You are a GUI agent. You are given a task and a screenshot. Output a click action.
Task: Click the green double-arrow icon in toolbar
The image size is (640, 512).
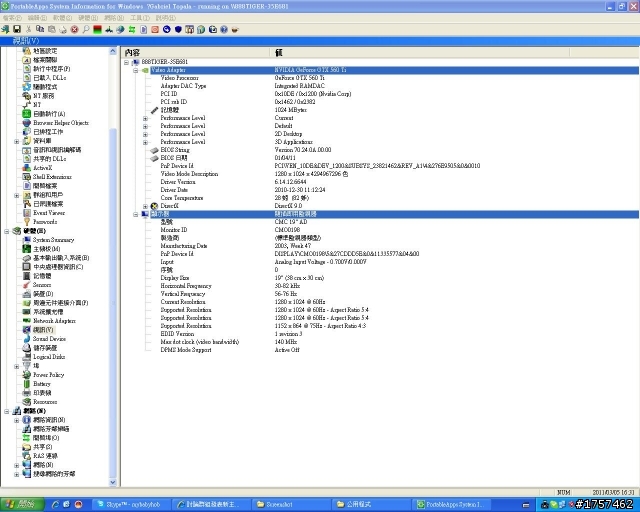point(132,29)
